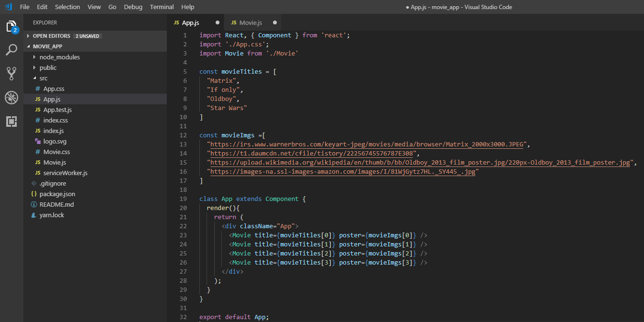Open the Search view icon
Viewport: 644px width, 322px height.
(x=11, y=50)
